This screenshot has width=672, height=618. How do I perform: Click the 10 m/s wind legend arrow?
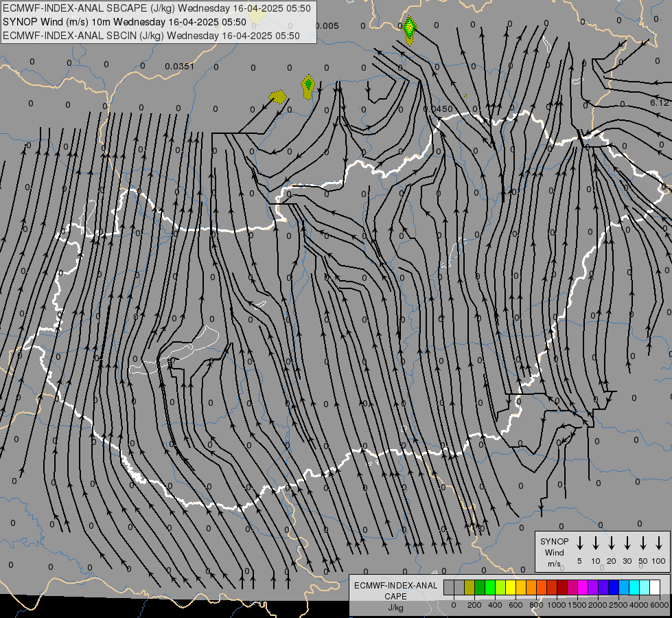[595, 542]
